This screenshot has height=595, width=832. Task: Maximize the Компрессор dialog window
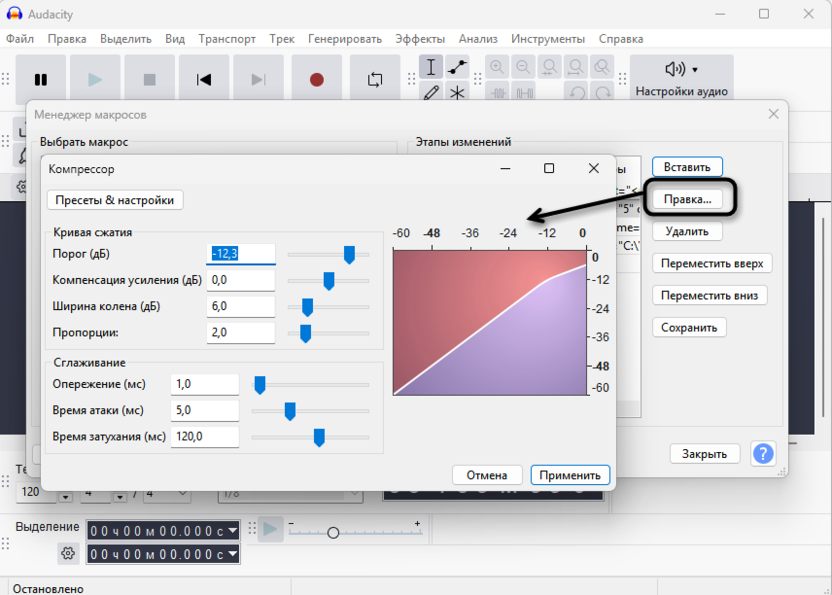[x=549, y=168]
